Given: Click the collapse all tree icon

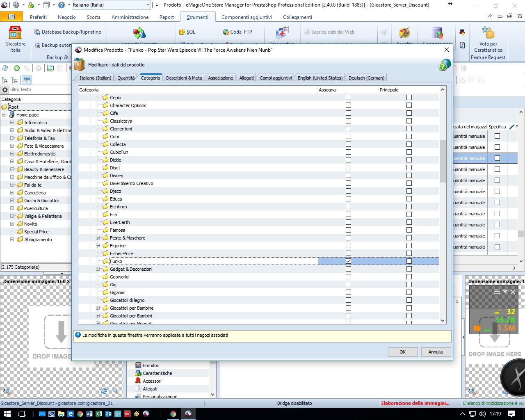Looking at the screenshot, I should pos(15,80).
